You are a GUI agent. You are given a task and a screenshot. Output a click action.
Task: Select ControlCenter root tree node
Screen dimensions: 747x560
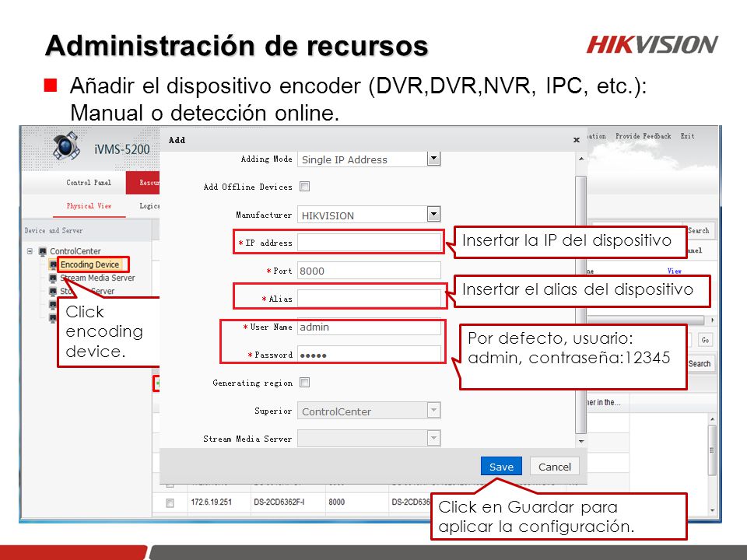pos(75,251)
